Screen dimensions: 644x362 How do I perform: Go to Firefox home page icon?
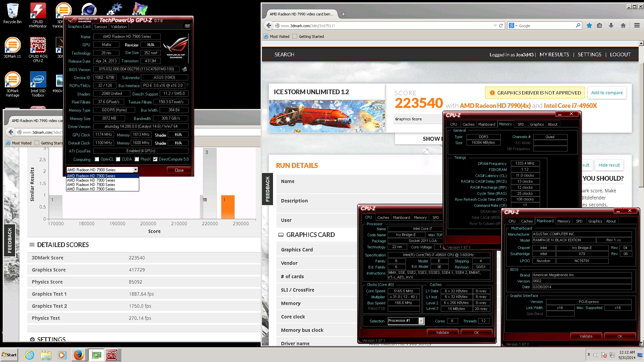[623, 25]
